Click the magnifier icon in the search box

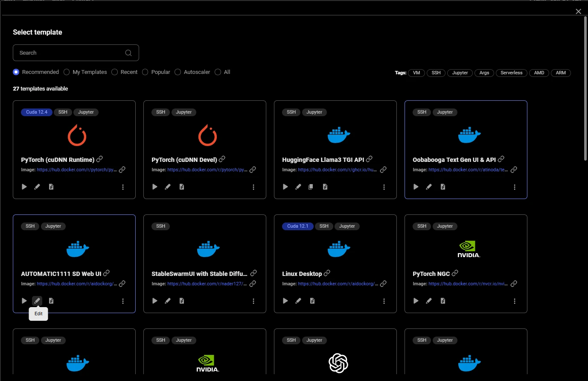pyautogui.click(x=128, y=53)
